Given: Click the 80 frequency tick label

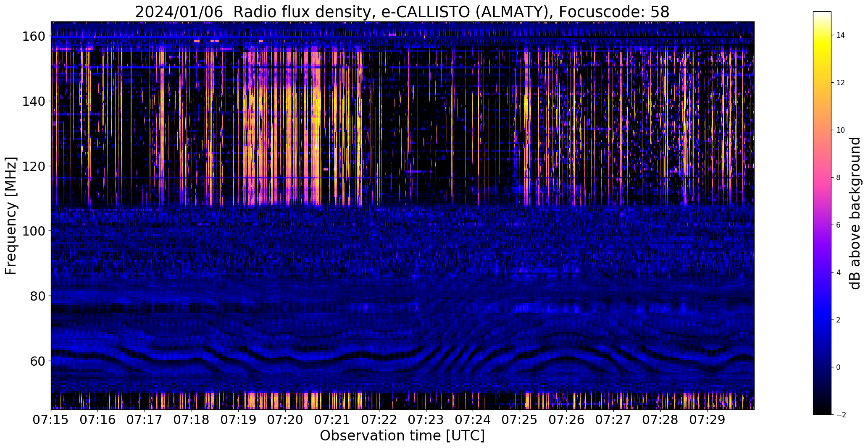Looking at the screenshot, I should (x=37, y=296).
